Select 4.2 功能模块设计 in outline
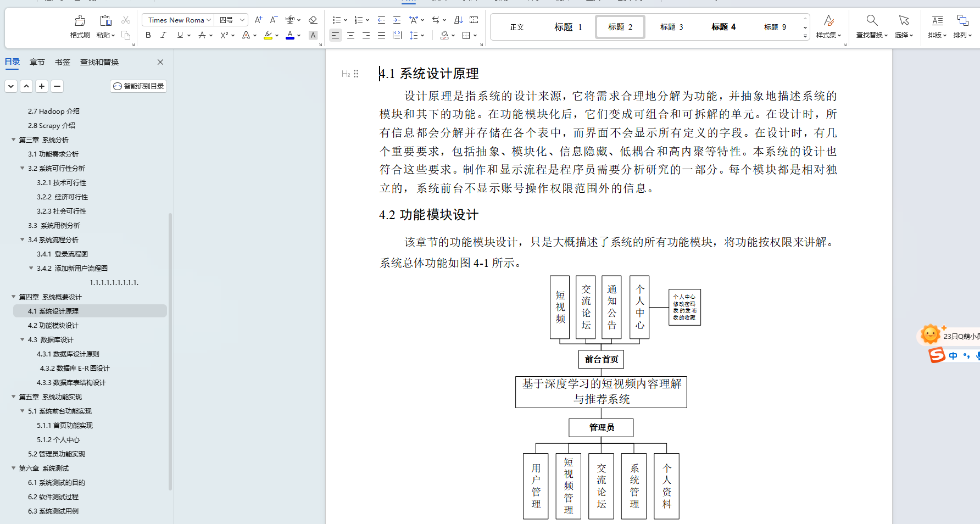980x524 pixels. click(53, 325)
